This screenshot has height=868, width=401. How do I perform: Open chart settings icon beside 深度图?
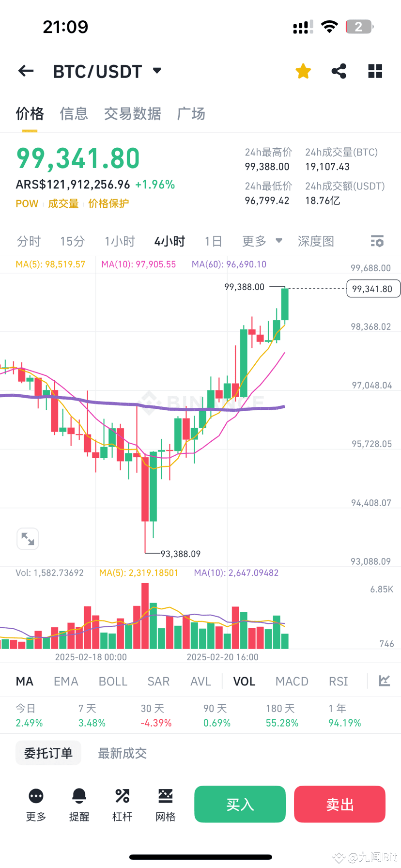(377, 241)
